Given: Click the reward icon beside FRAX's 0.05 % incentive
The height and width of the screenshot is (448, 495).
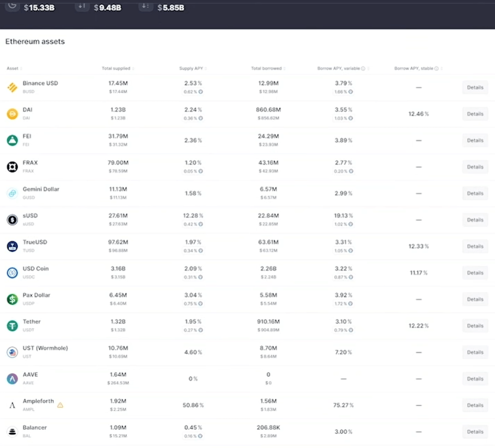Looking at the screenshot, I should pyautogui.click(x=200, y=171).
